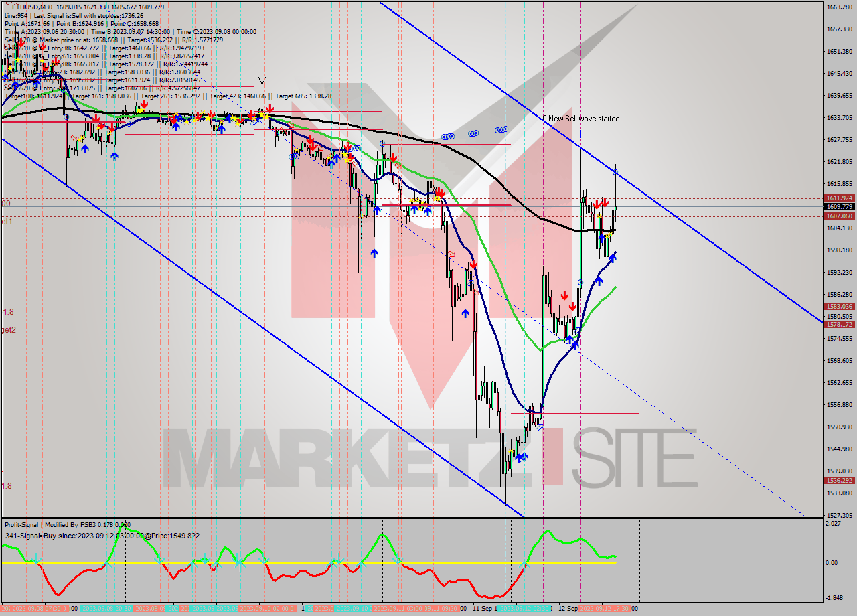
Task: Select the 'I V' wave label
Action: click(258, 81)
